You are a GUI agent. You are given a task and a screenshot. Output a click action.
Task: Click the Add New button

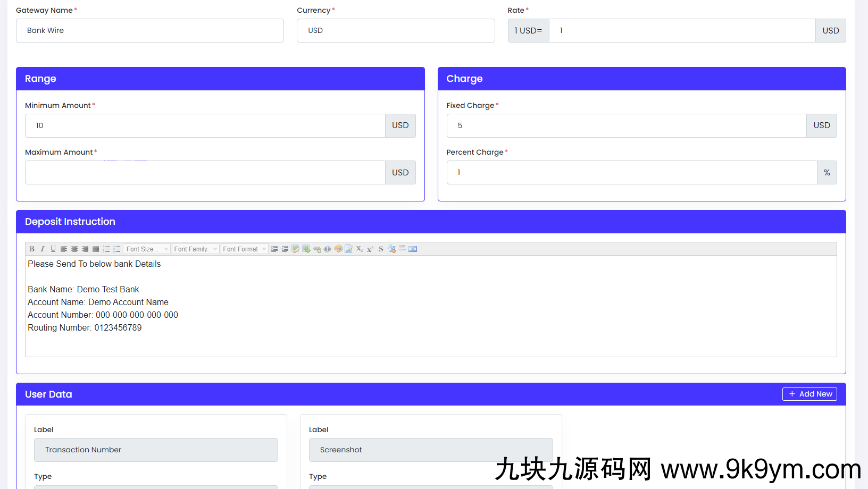(x=809, y=394)
